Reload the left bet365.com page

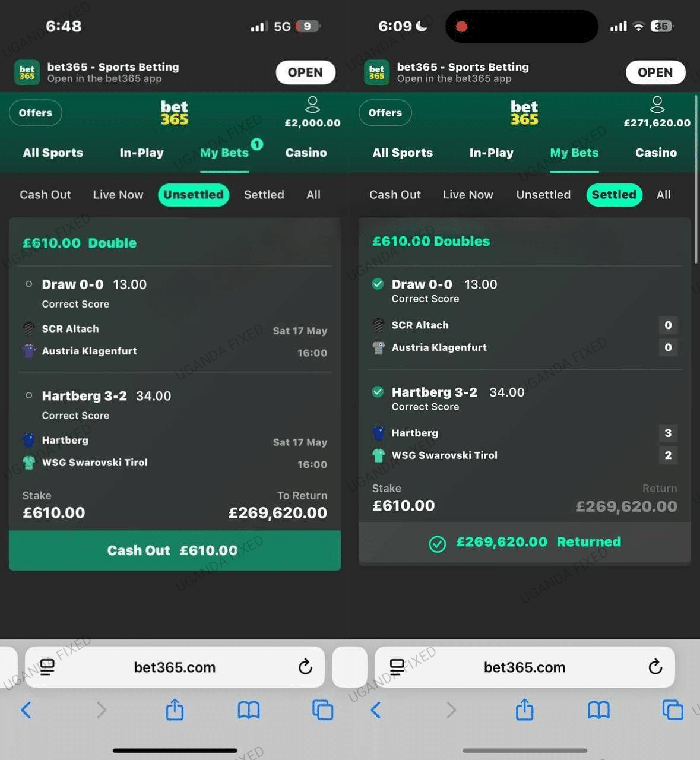[x=305, y=667]
